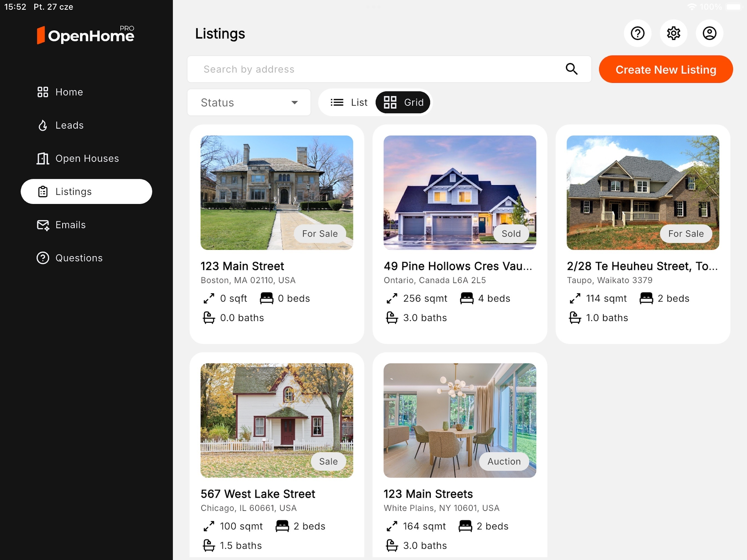Open the 123 Main Street house photo

(277, 192)
